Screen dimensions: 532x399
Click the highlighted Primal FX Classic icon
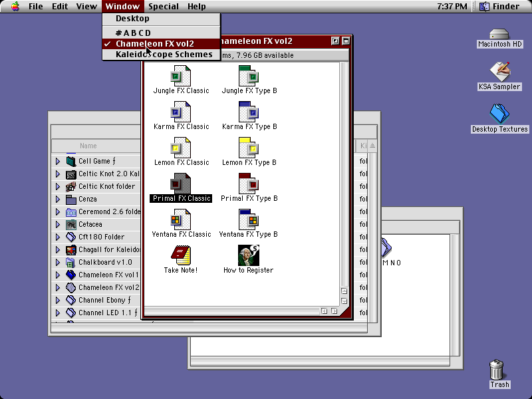180,184
